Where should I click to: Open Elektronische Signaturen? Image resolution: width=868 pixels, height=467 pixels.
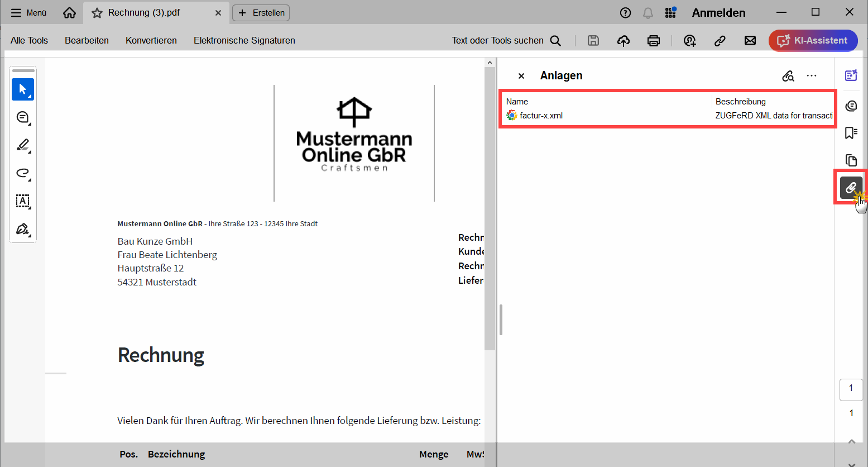click(244, 40)
